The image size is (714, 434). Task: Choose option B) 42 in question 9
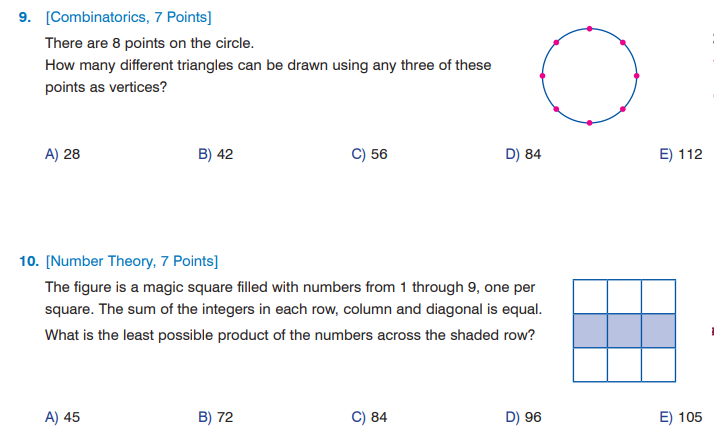point(215,155)
